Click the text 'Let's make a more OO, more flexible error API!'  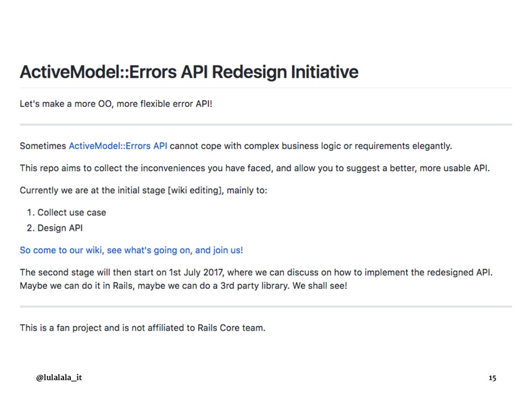(116, 104)
